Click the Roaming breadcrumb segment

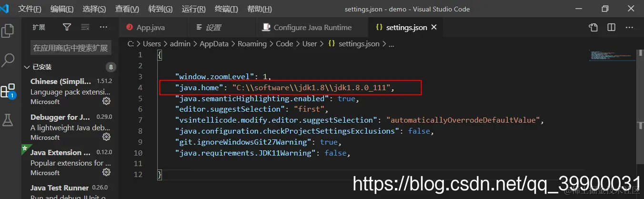tap(252, 43)
